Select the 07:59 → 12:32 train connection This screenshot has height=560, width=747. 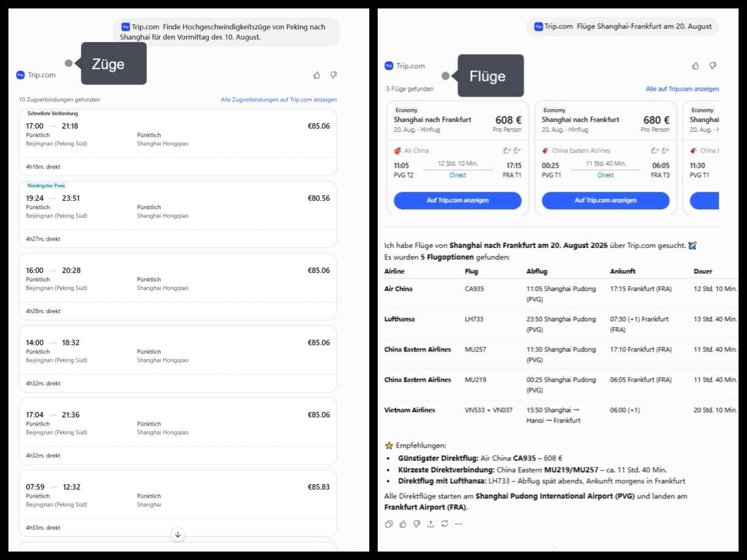(178, 503)
